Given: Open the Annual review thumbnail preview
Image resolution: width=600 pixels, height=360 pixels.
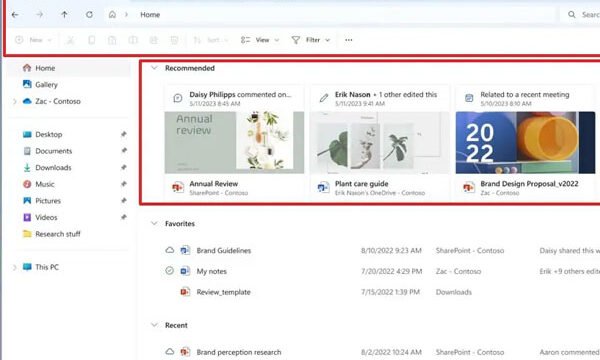Looking at the screenshot, I should (x=234, y=142).
